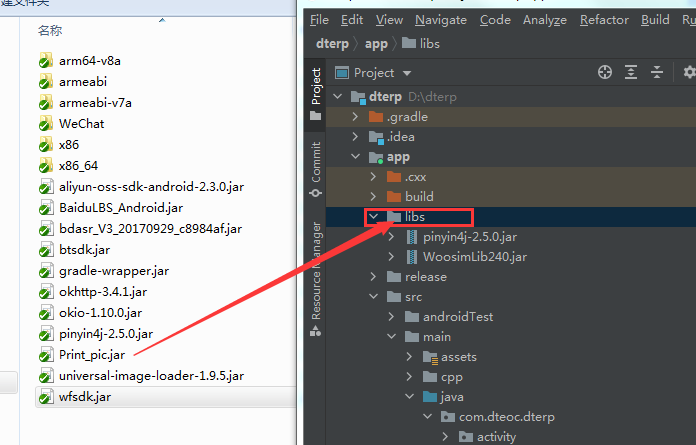Open the Navigate menu

click(441, 19)
